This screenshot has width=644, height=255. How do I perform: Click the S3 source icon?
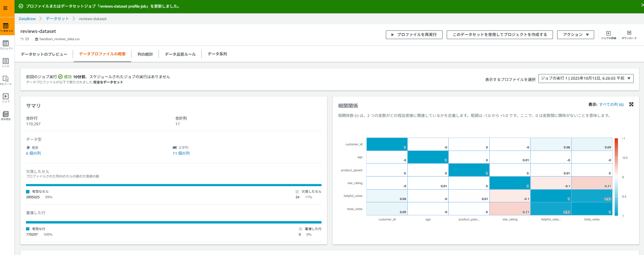(22, 39)
